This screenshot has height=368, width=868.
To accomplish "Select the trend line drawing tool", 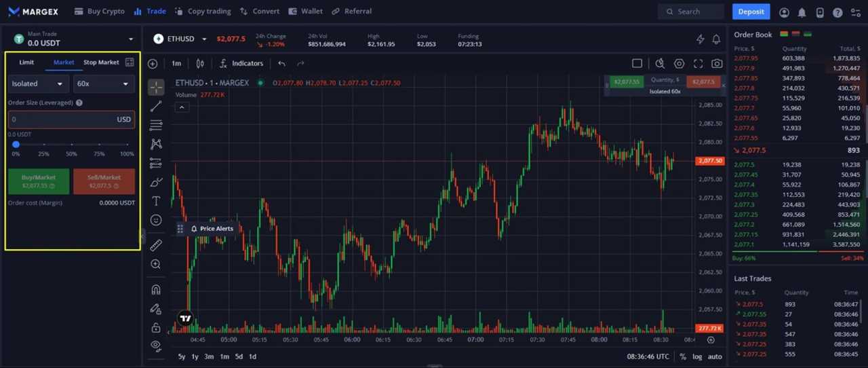I will pos(156,106).
